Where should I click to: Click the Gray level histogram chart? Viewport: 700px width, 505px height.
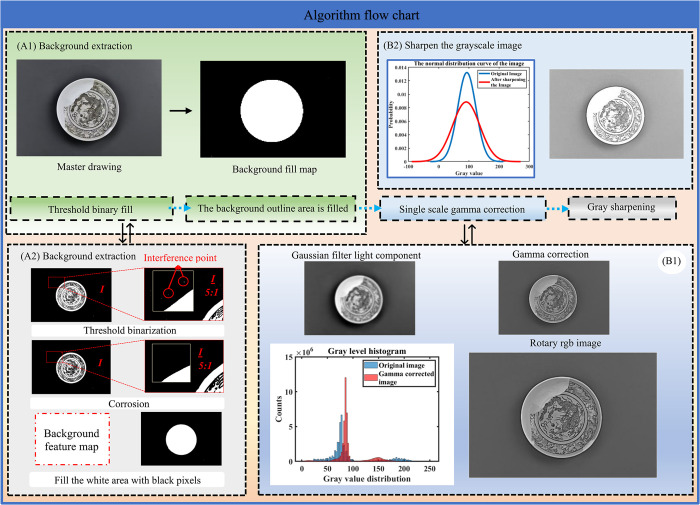(x=362, y=414)
